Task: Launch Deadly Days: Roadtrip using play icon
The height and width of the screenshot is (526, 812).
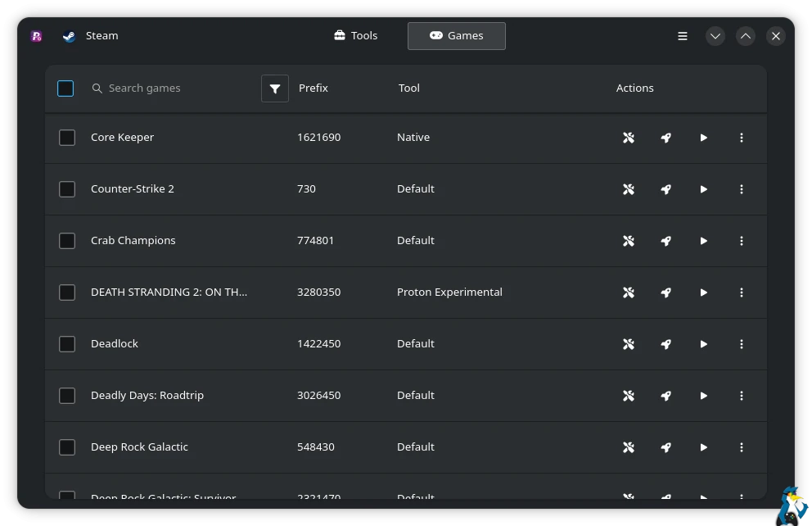Action: point(703,396)
